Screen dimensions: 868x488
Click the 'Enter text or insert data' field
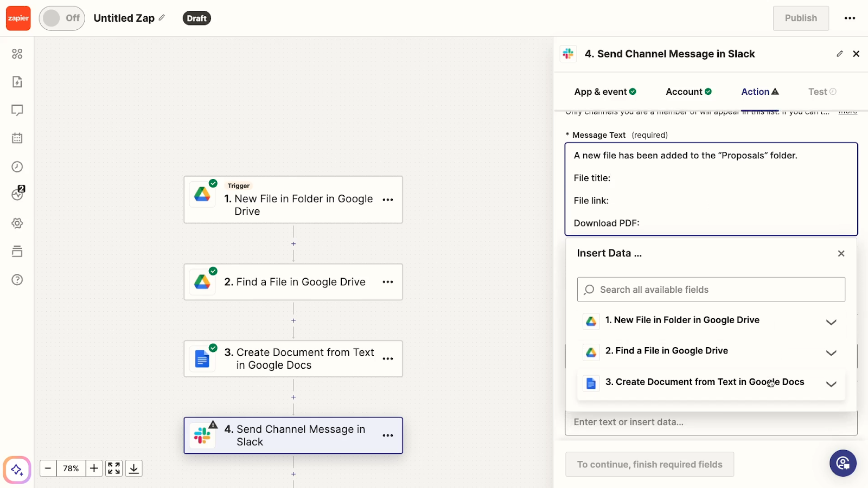[x=711, y=422]
